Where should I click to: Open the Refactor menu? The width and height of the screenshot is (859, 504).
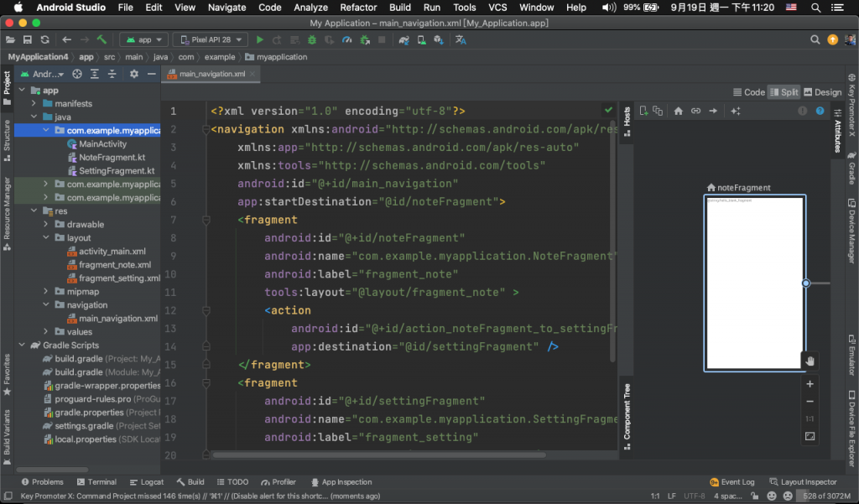(x=358, y=8)
